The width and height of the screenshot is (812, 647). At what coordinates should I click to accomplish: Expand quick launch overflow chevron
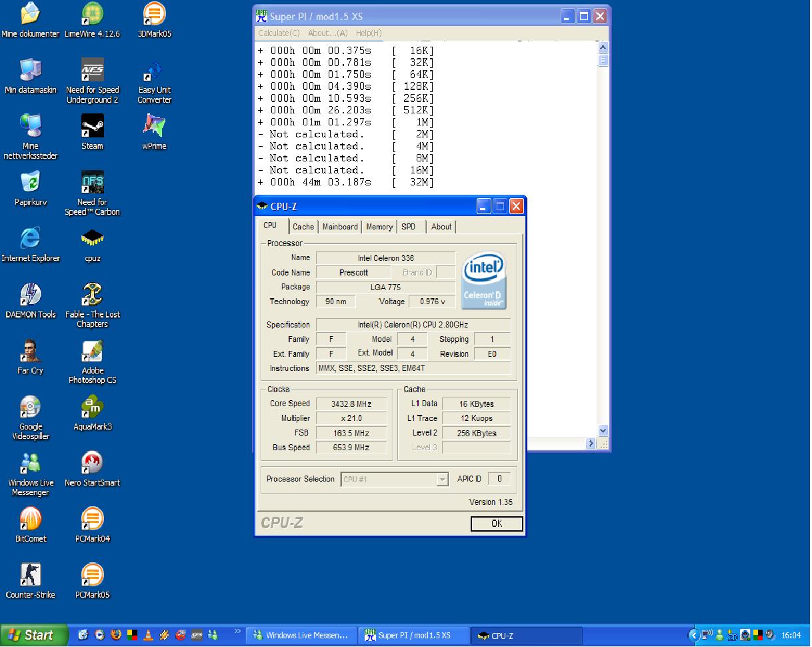(237, 631)
